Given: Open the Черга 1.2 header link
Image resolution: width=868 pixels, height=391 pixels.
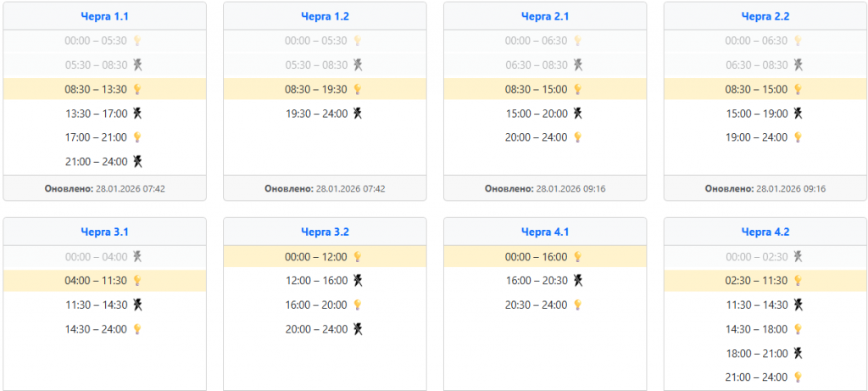Looking at the screenshot, I should [x=325, y=16].
